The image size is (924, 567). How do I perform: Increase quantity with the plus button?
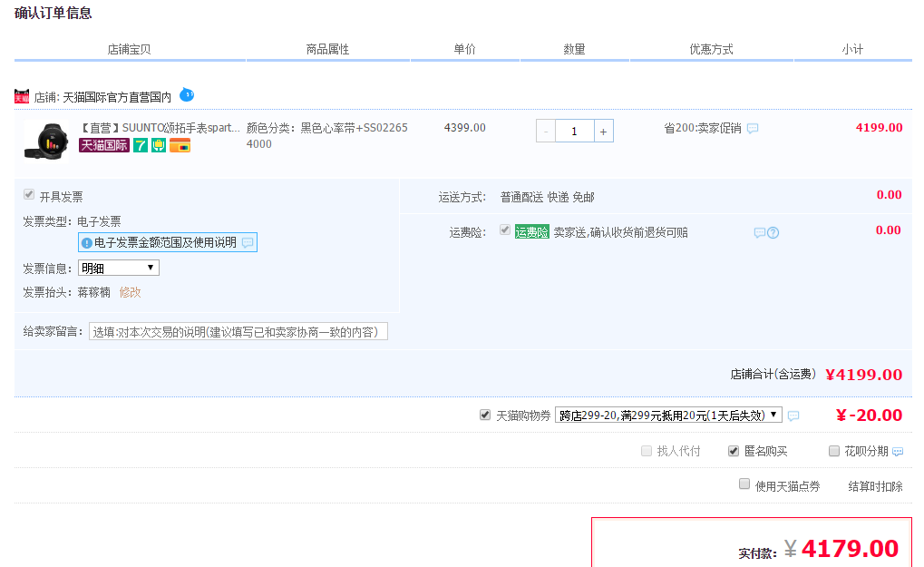[603, 131]
